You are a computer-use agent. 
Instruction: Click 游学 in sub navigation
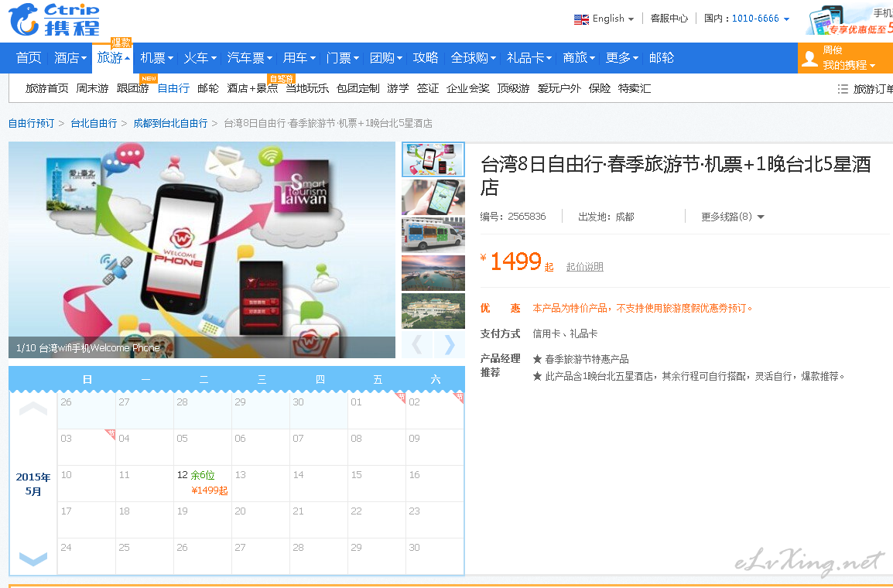[398, 89]
